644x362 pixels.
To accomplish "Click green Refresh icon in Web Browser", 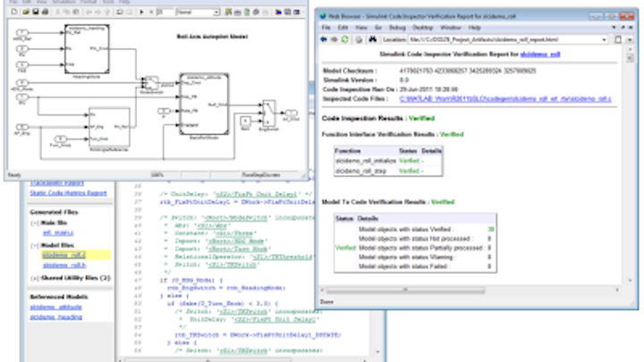I will tap(344, 39).
